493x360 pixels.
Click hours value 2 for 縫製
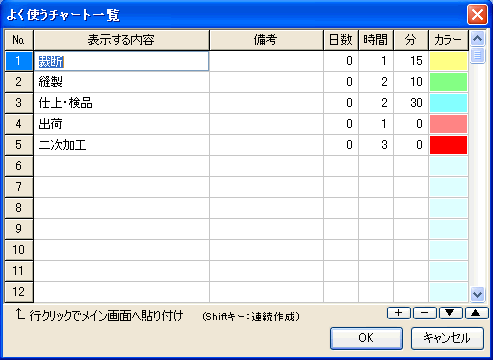376,82
